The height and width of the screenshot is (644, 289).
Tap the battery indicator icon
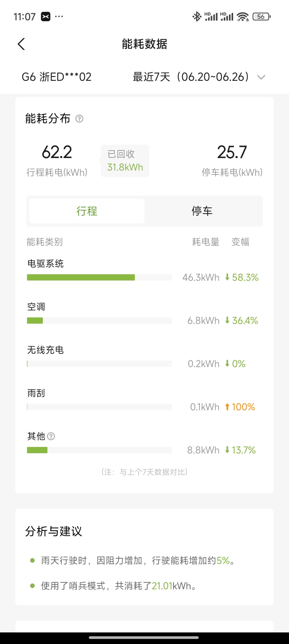coord(262,17)
